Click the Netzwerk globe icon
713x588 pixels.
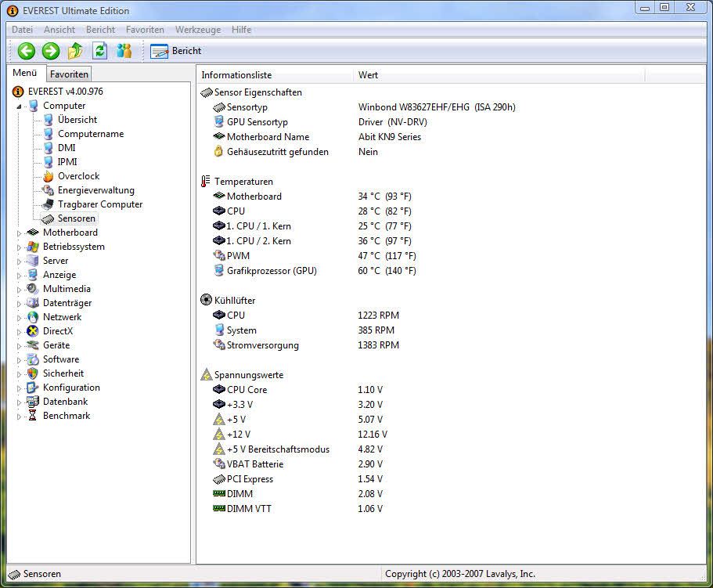[33, 317]
